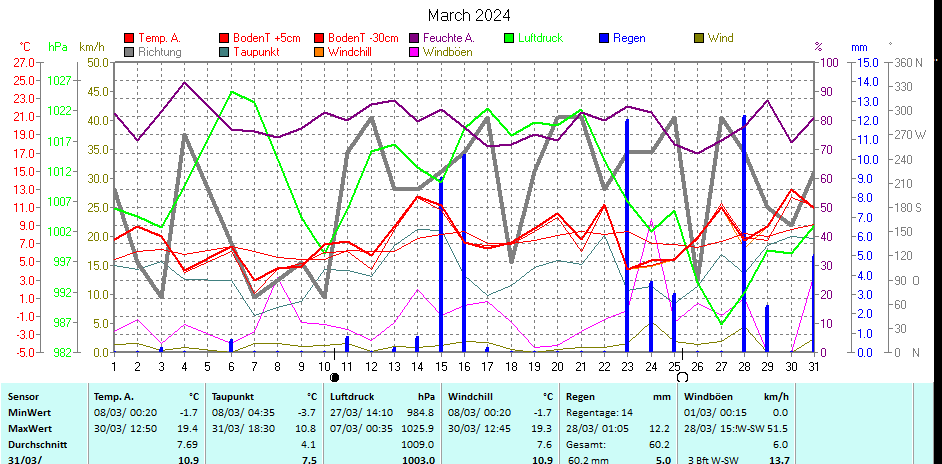Image resolution: width=942 pixels, height=464 pixels.
Task: Click the km/h axis unit label
Action: 92,47
